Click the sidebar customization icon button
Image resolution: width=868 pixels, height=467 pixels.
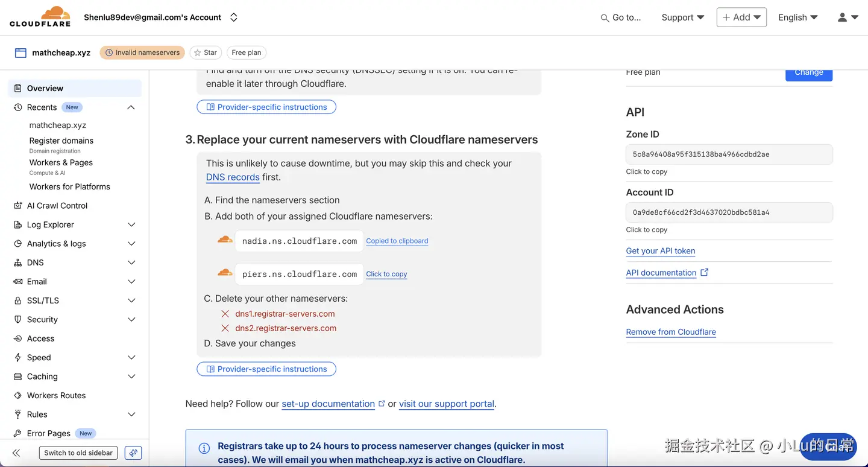[133, 453]
